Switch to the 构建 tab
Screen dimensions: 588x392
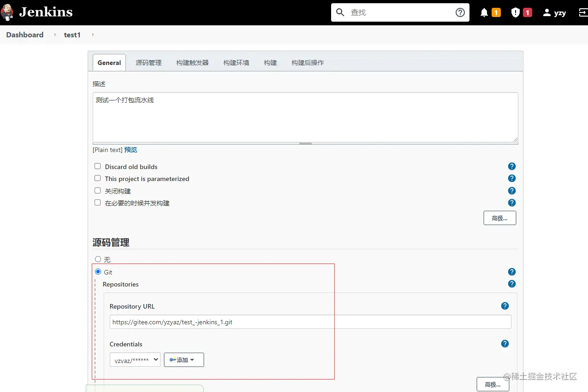pyautogui.click(x=270, y=63)
